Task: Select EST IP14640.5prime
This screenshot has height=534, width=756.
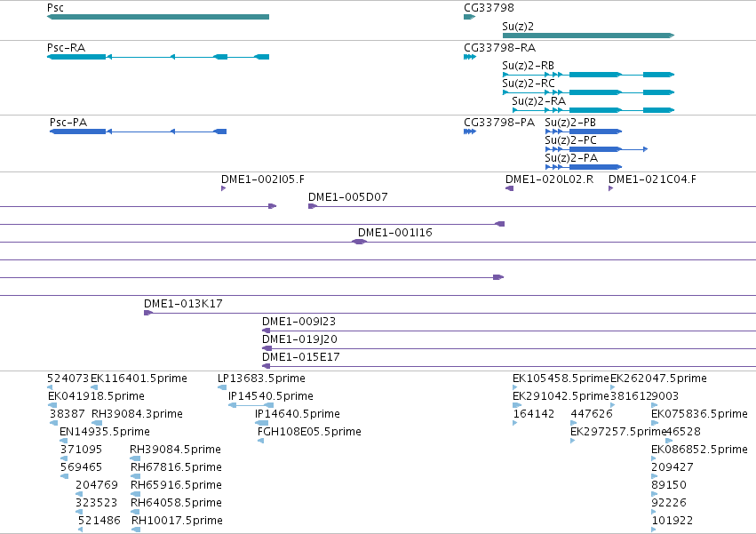Action: (298, 414)
